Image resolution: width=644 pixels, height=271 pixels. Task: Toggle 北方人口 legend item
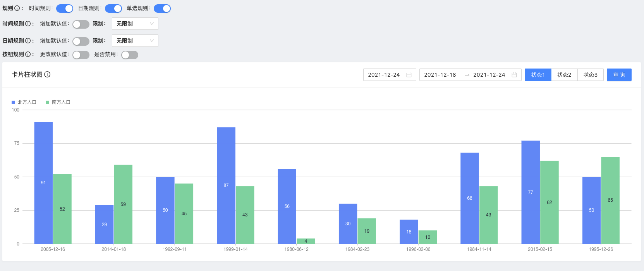tap(24, 102)
